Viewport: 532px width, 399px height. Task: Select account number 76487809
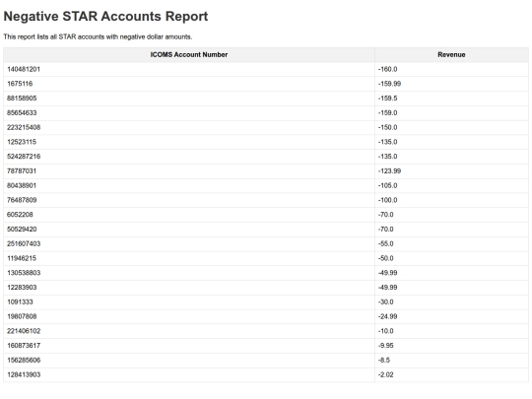(x=22, y=200)
